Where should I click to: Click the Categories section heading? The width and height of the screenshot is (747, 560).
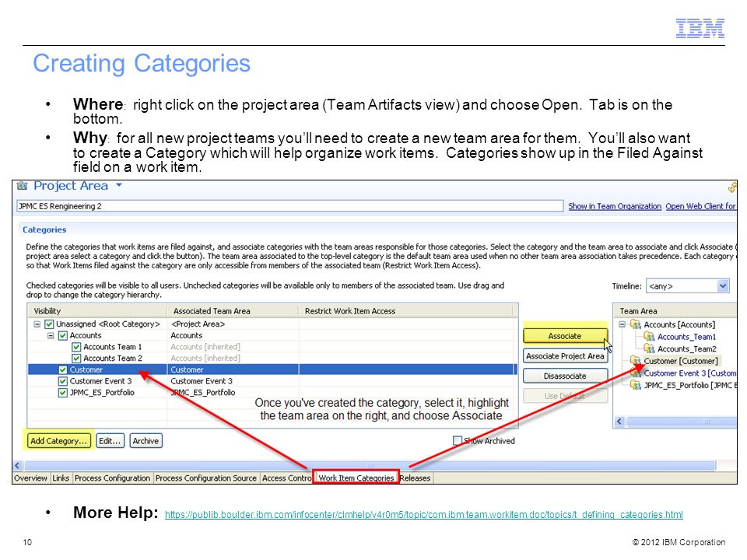[x=44, y=229]
